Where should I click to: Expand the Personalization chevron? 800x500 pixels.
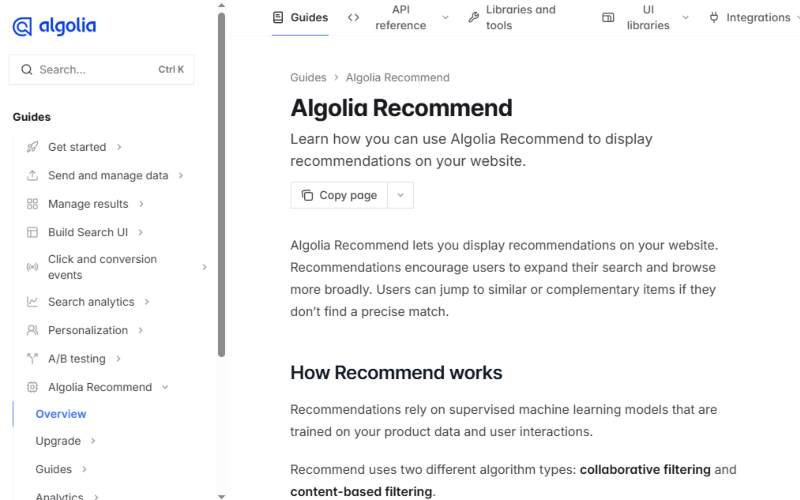(x=140, y=330)
